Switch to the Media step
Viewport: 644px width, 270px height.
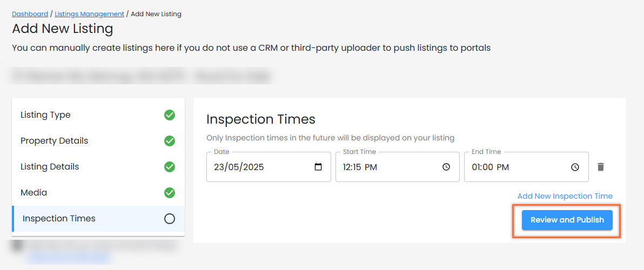tap(98, 192)
